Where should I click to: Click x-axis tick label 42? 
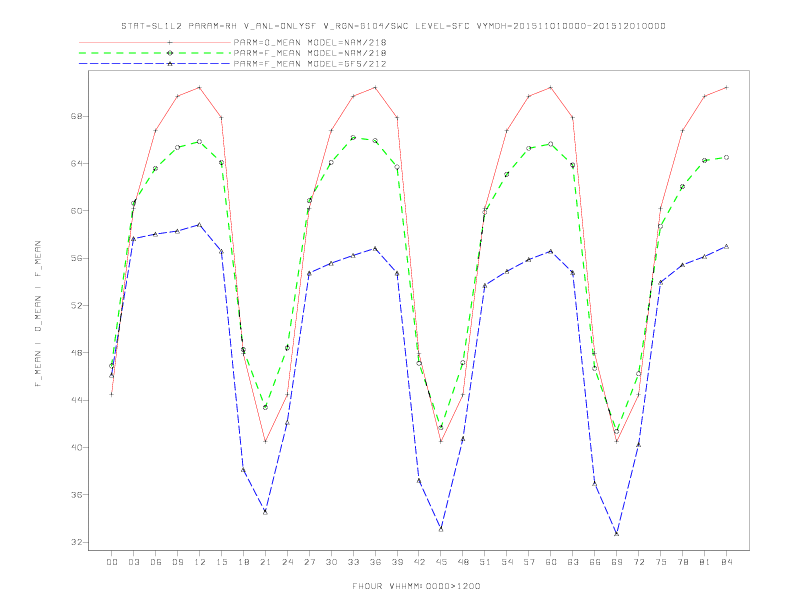coord(419,562)
